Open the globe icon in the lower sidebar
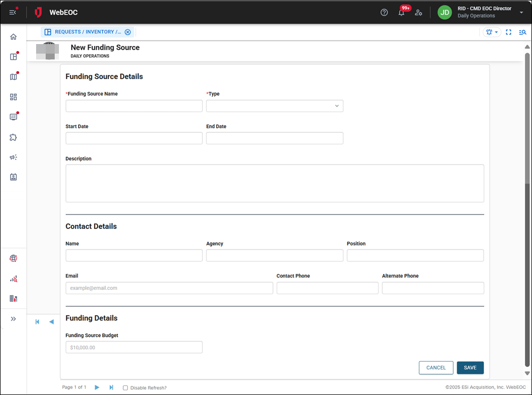This screenshot has width=532, height=395. (x=13, y=258)
